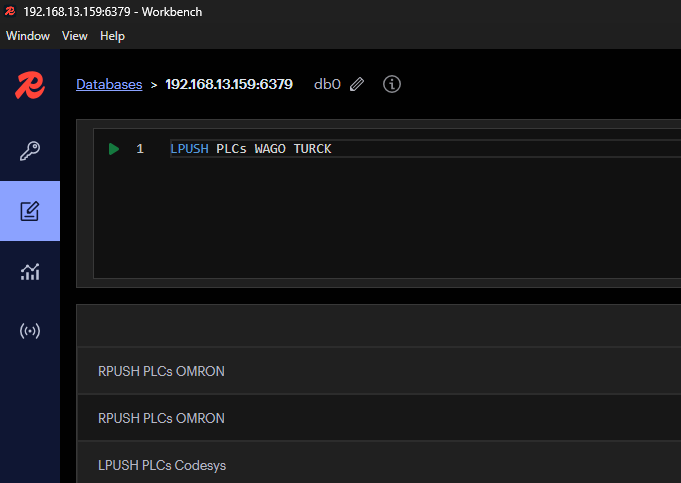This screenshot has height=483, width=681.
Task: Click the db0 index label
Action: coord(327,84)
